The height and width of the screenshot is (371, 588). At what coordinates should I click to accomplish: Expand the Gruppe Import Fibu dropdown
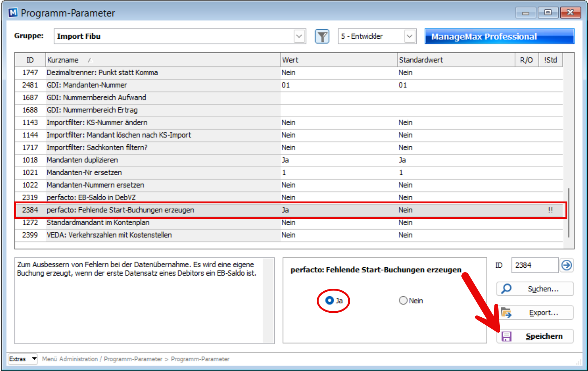299,36
